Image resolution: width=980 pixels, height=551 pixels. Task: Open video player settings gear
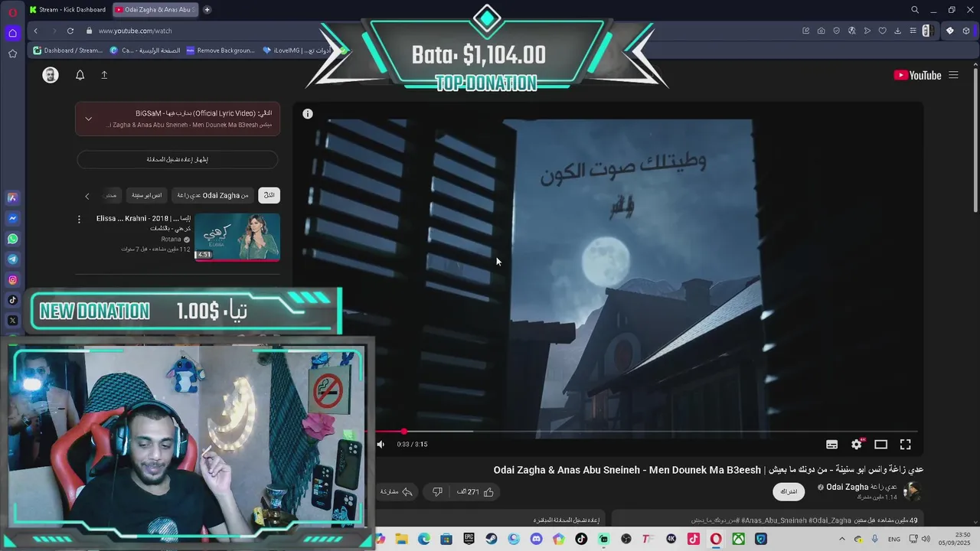coord(857,444)
